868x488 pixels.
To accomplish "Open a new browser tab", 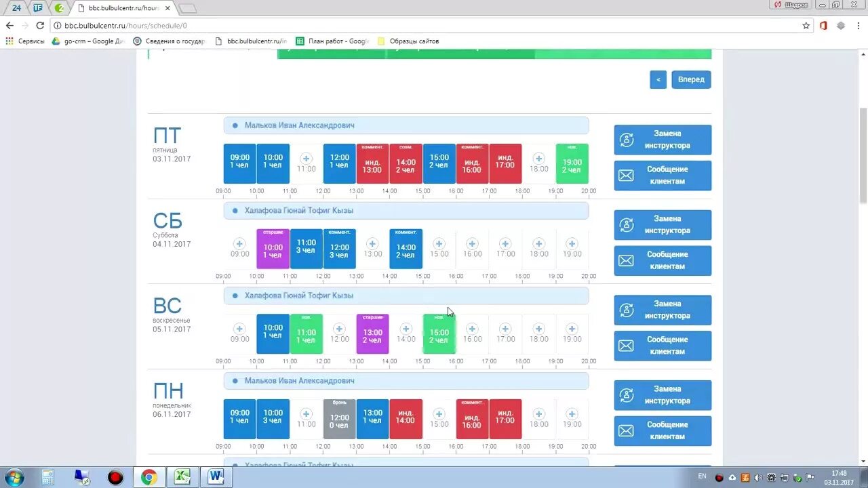I will (187, 8).
